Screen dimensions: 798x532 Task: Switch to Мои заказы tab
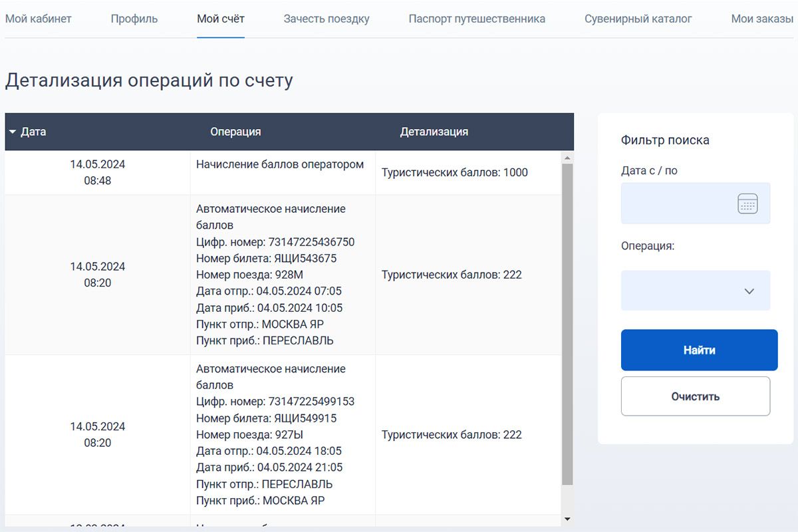tap(762, 19)
